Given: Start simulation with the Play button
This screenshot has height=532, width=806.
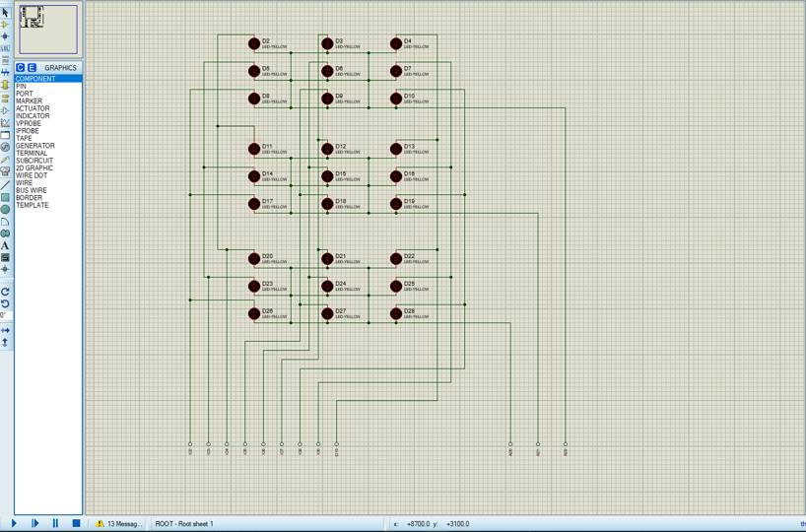Looking at the screenshot, I should click(x=14, y=523).
